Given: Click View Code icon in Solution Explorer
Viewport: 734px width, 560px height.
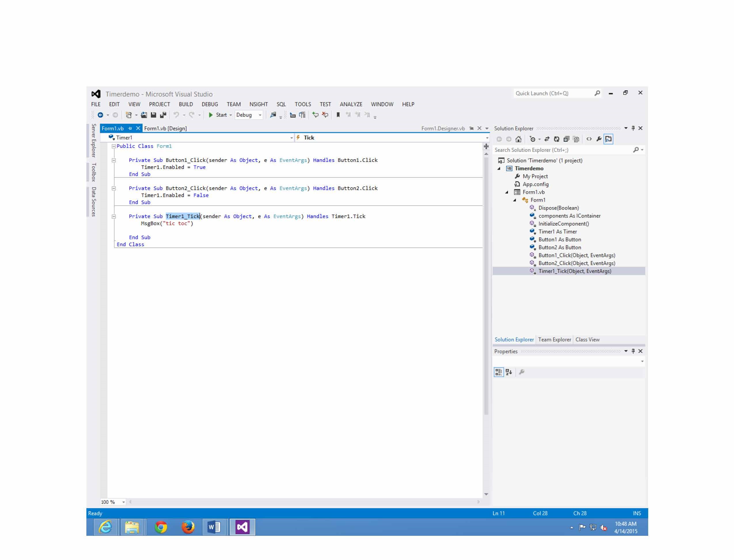Looking at the screenshot, I should (x=589, y=139).
